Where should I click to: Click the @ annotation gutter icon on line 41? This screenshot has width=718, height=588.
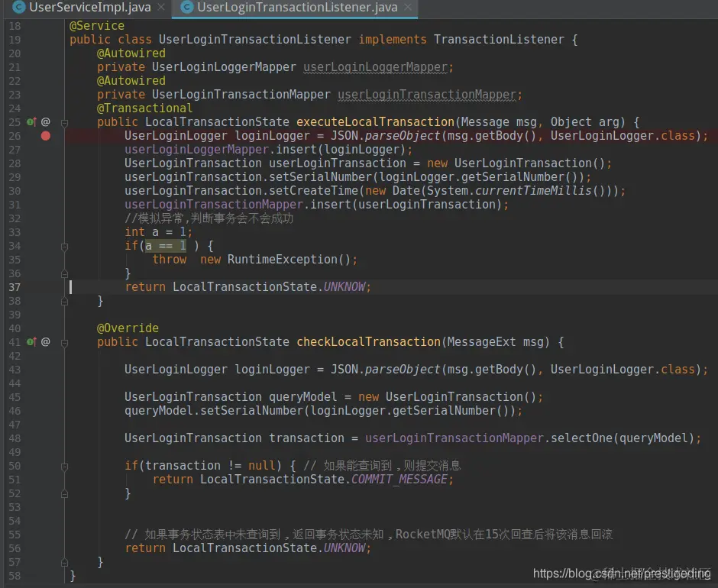click(46, 341)
